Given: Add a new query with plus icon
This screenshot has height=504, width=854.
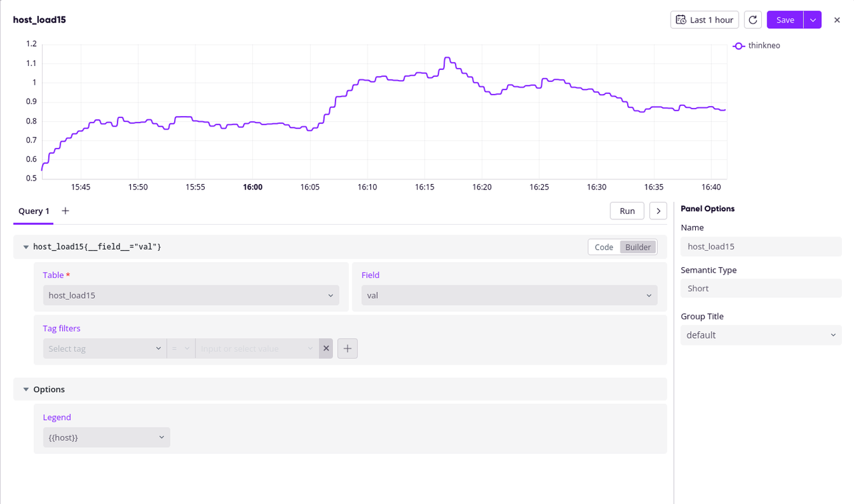Looking at the screenshot, I should [65, 211].
